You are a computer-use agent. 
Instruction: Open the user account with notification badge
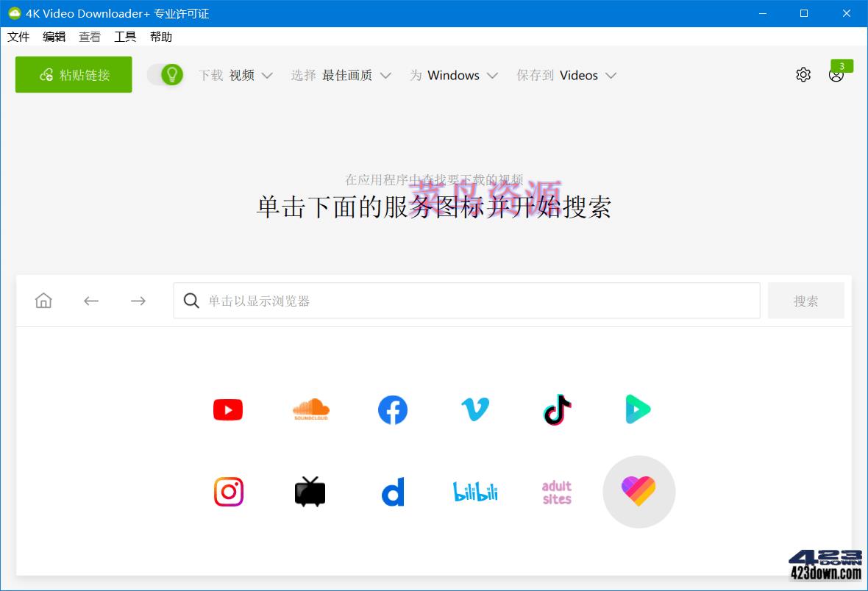point(836,74)
